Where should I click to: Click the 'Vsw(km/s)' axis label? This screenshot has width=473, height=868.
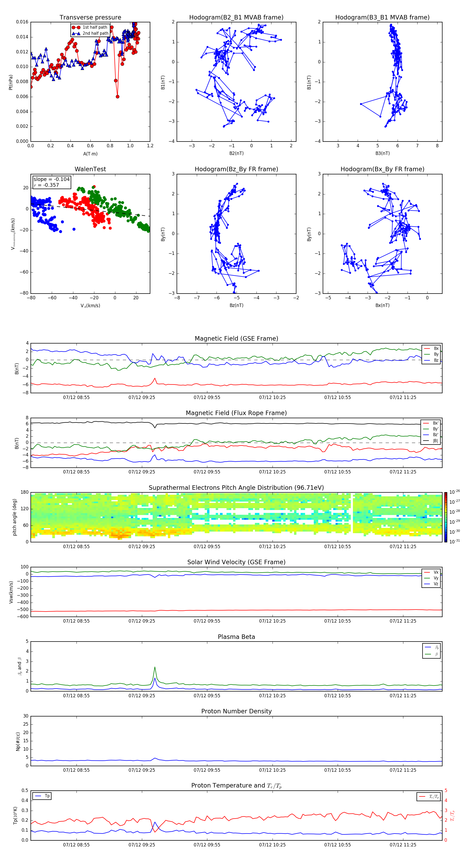coord(11,592)
